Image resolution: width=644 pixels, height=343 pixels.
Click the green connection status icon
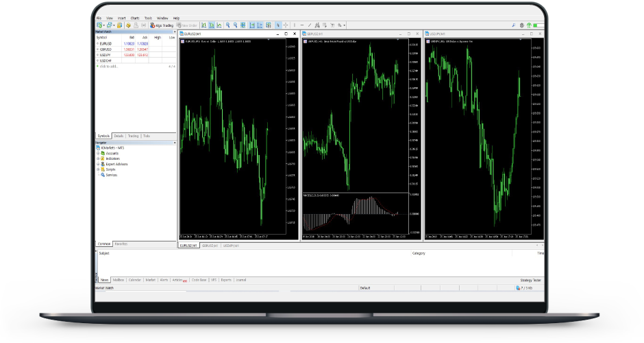[529, 25]
